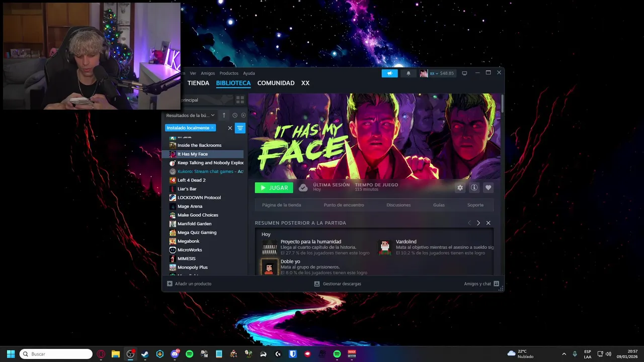644x362 pixels.
Task: Open the XX profile tab
Action: click(305, 83)
